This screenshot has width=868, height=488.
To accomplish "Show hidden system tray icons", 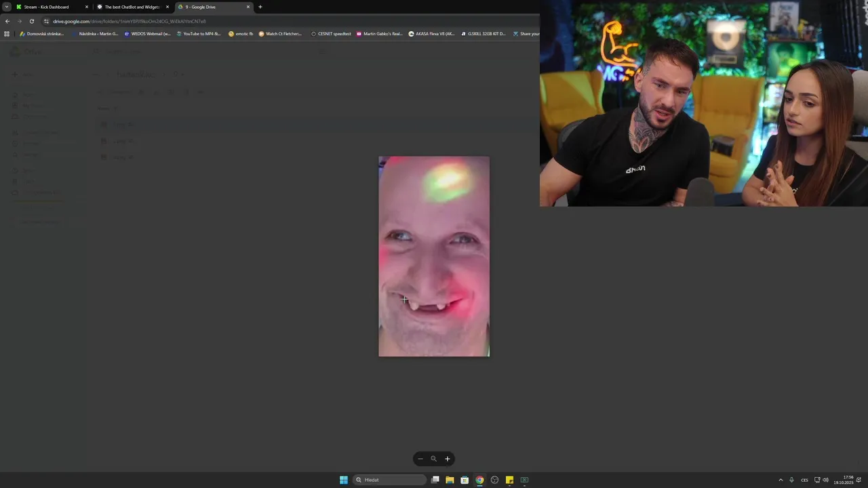I will click(781, 480).
